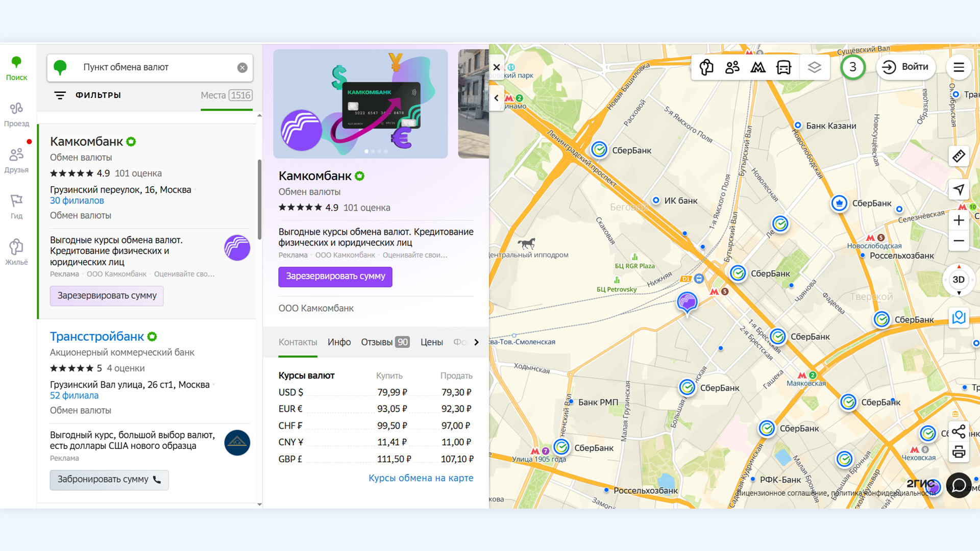Zoom in map with plus button
Screen dimensions: 980x551
point(959,220)
